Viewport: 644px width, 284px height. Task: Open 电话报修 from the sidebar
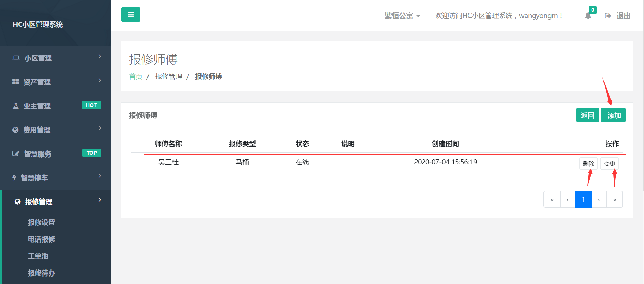pos(41,239)
